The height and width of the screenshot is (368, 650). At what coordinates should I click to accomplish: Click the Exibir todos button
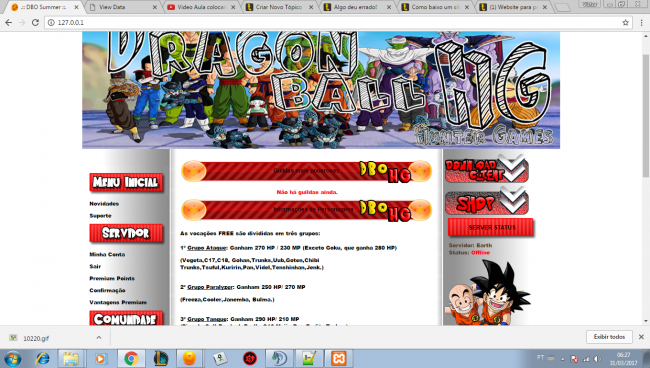[x=609, y=337]
